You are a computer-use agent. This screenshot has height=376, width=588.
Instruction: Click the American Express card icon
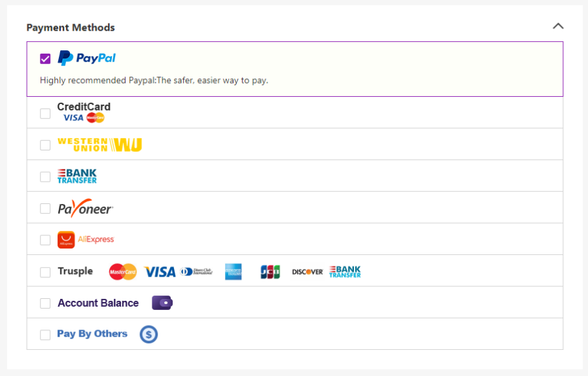[x=233, y=271]
